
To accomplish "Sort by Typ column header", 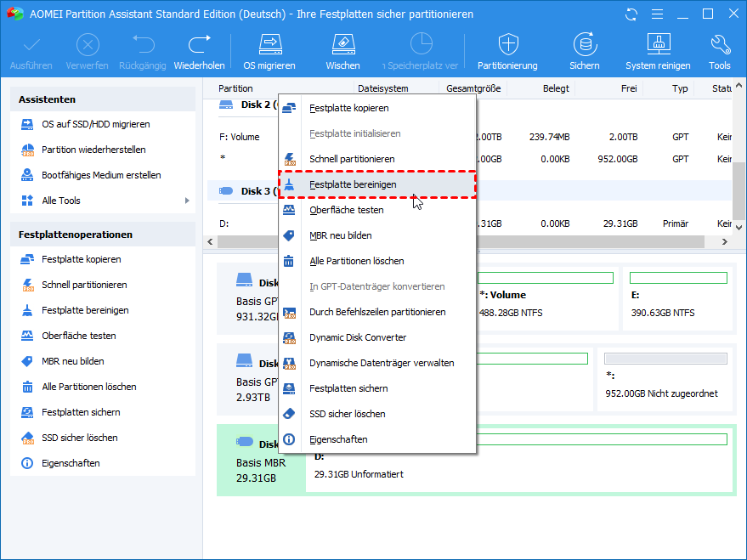I will click(x=670, y=88).
